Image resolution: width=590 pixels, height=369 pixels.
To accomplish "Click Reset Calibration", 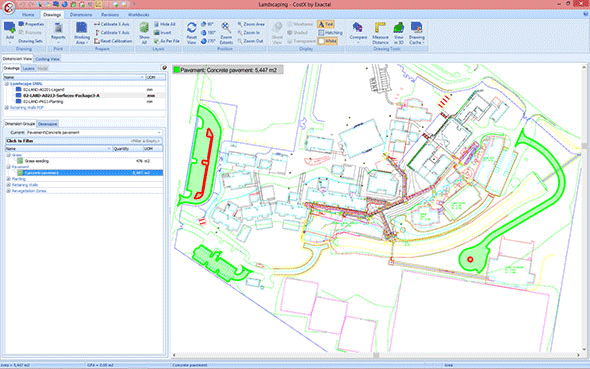I will coord(113,41).
